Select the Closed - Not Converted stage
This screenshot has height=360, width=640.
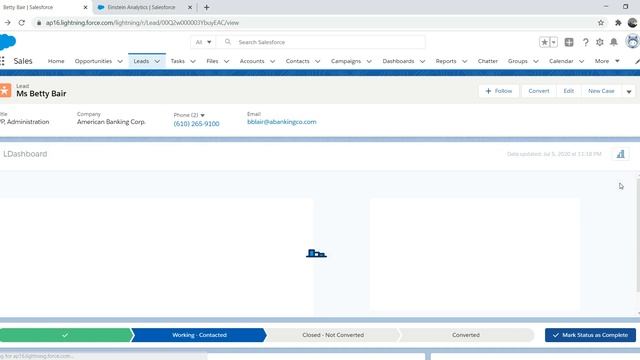coord(333,335)
